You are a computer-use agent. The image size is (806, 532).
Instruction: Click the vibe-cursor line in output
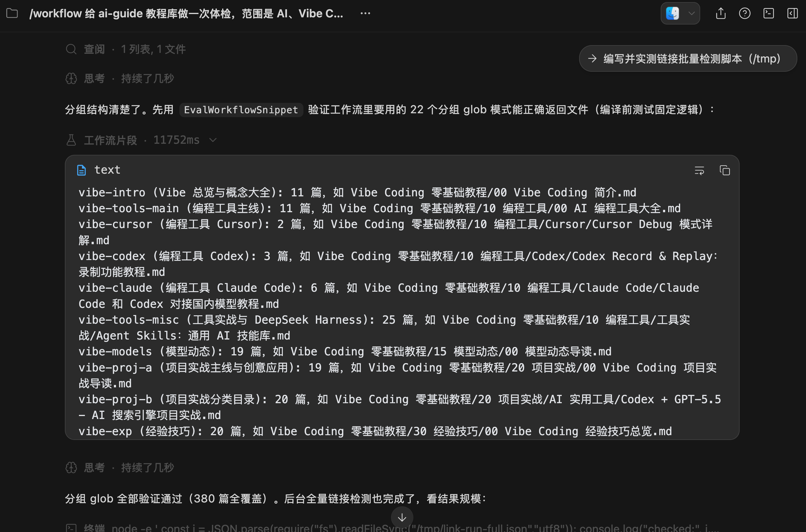pos(395,232)
